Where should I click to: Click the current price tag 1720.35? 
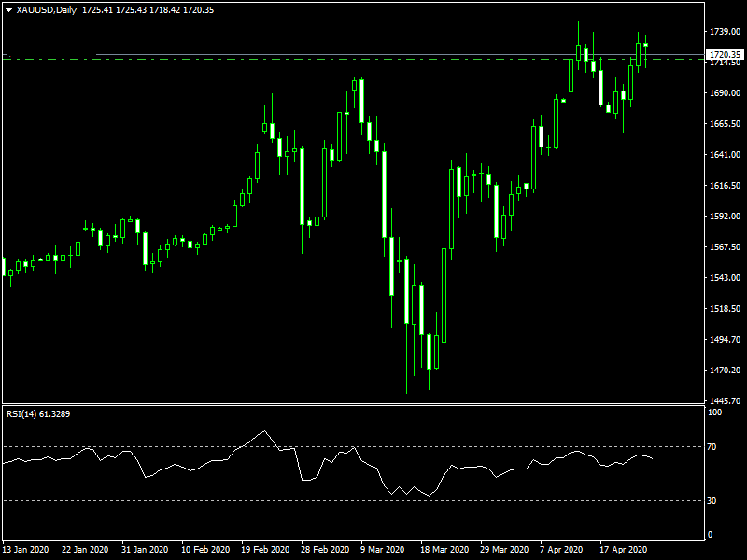tap(726, 55)
